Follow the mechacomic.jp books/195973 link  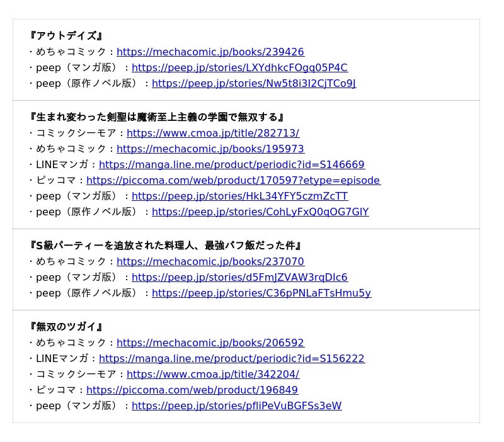[210, 149]
